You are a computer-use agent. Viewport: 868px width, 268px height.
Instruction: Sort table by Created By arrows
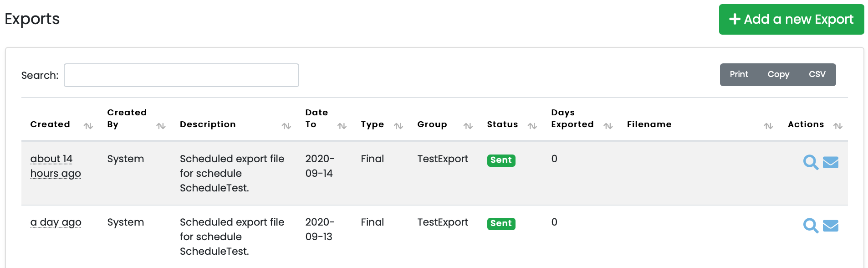click(x=161, y=126)
